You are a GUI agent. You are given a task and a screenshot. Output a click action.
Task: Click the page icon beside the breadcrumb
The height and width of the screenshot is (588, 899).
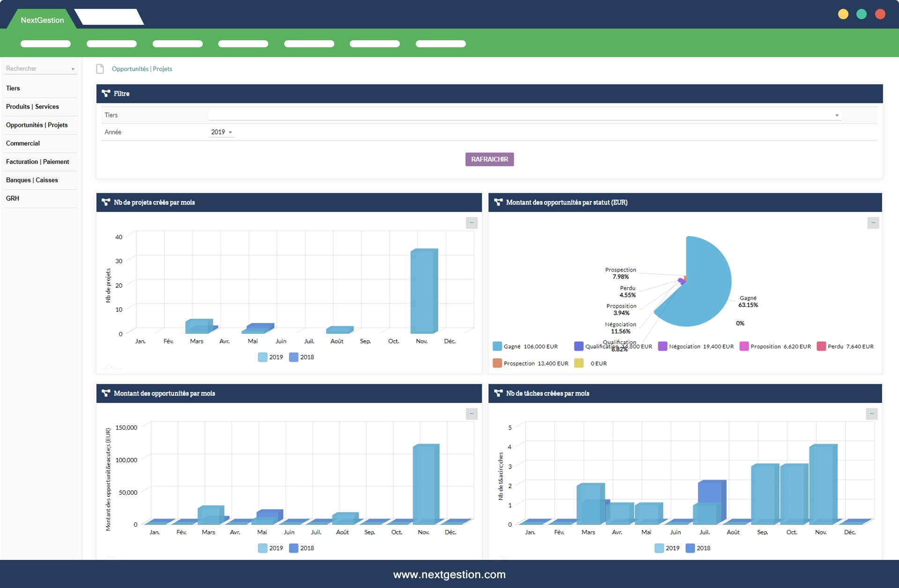(x=100, y=69)
